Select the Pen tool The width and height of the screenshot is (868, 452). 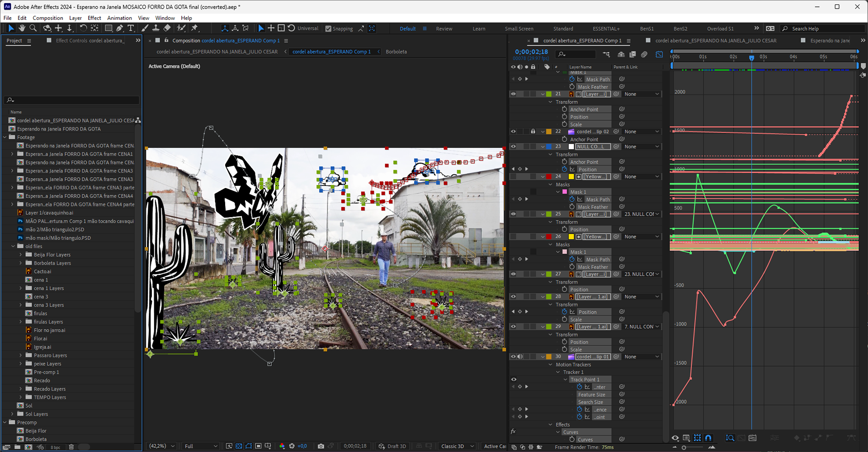click(120, 28)
